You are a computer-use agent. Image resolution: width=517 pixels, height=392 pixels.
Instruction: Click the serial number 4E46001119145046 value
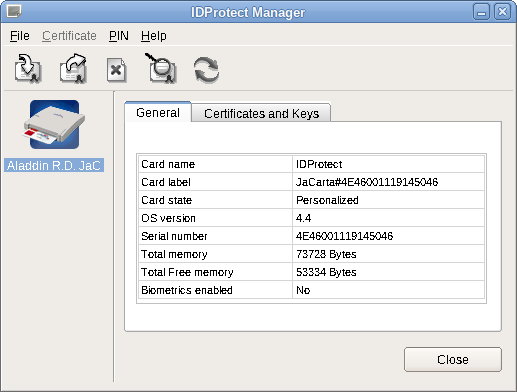coord(345,236)
